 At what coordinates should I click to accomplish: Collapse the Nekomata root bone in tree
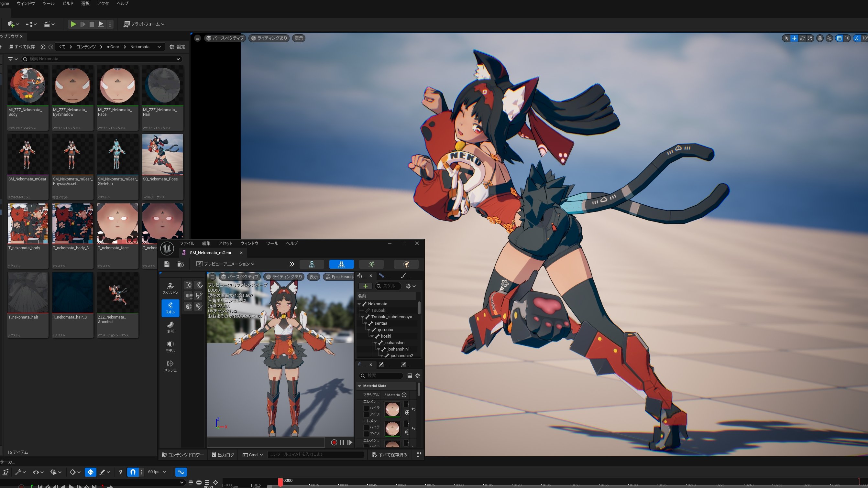point(359,304)
